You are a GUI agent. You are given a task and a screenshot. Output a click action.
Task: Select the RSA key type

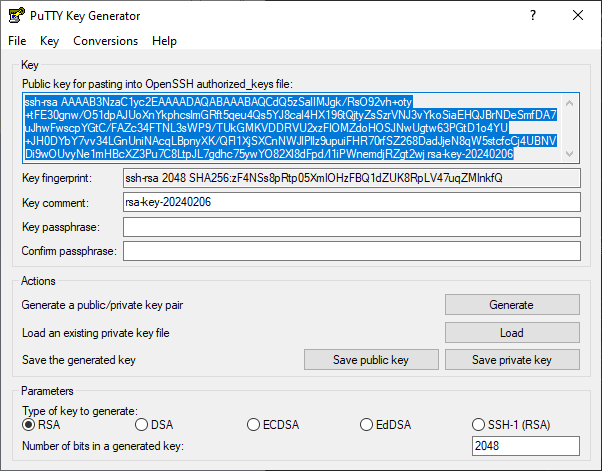(41, 425)
